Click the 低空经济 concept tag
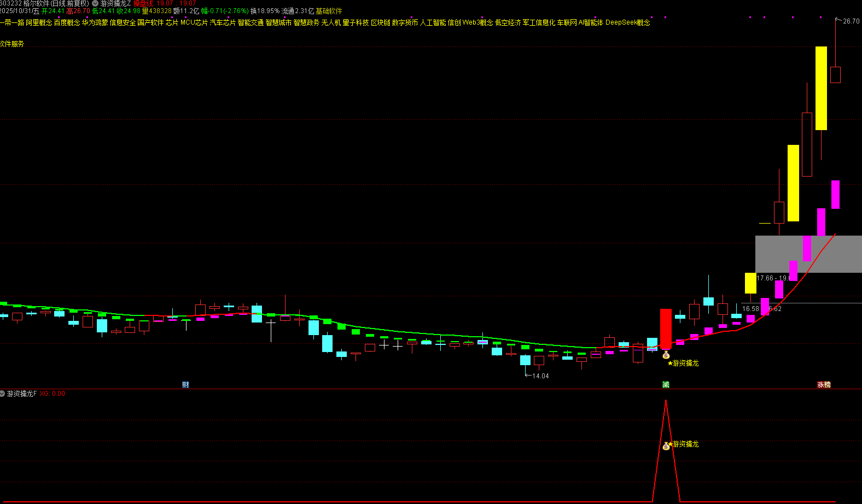862x504 pixels. (508, 22)
